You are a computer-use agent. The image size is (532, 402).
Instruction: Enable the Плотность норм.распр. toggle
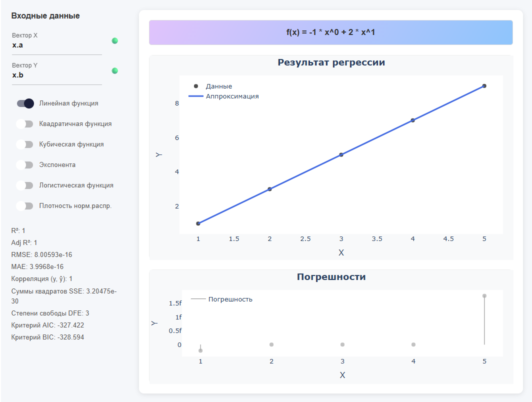[25, 205]
